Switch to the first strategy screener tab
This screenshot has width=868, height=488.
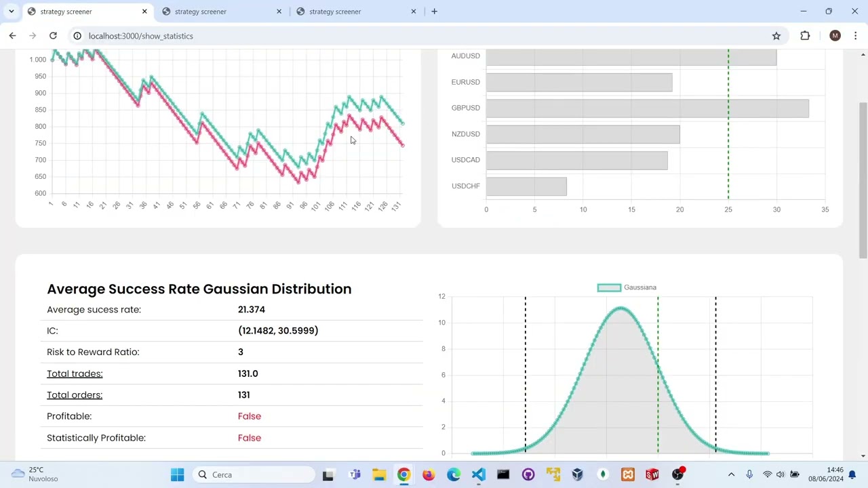point(87,12)
